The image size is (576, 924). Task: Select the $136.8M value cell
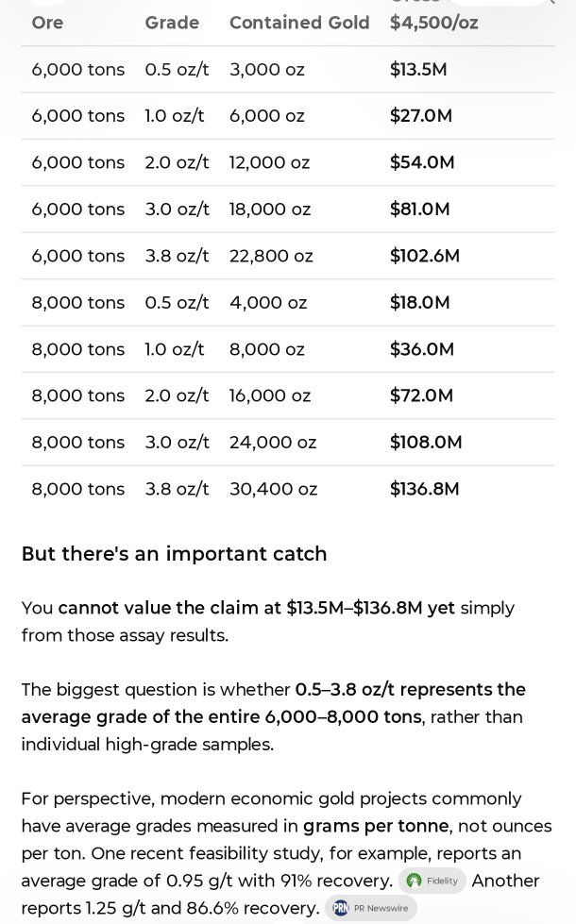[424, 489]
